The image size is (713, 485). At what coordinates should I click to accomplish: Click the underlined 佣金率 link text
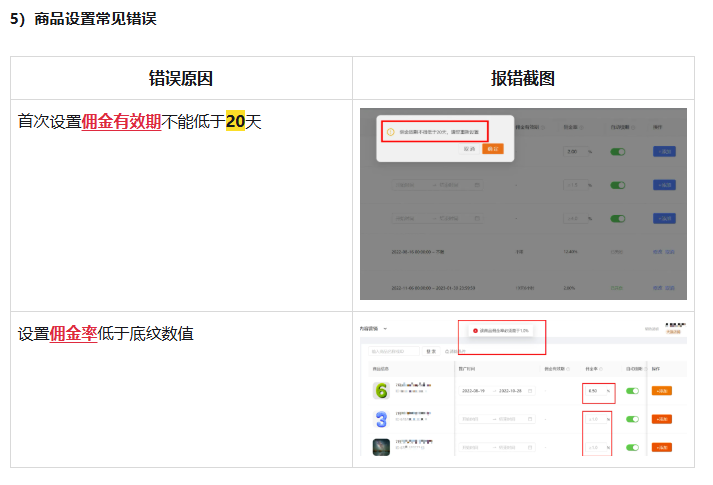click(x=73, y=334)
